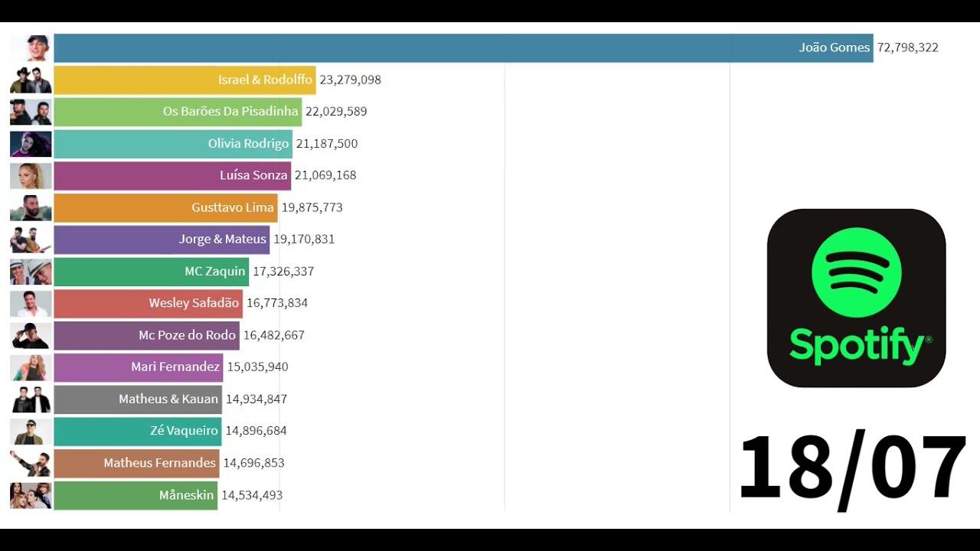Click Os Barões Da Pisadinha label

tap(230, 112)
